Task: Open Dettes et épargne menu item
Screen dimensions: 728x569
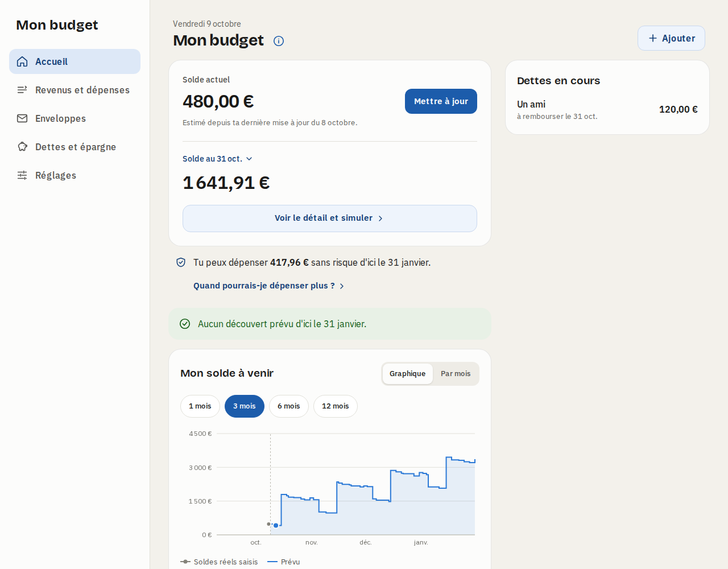Action: pos(75,147)
